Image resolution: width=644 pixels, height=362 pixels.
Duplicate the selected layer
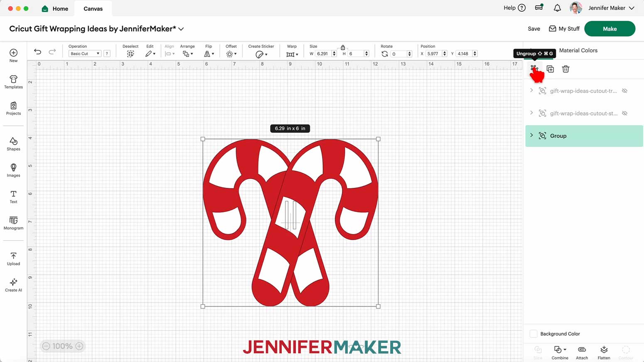click(x=550, y=69)
